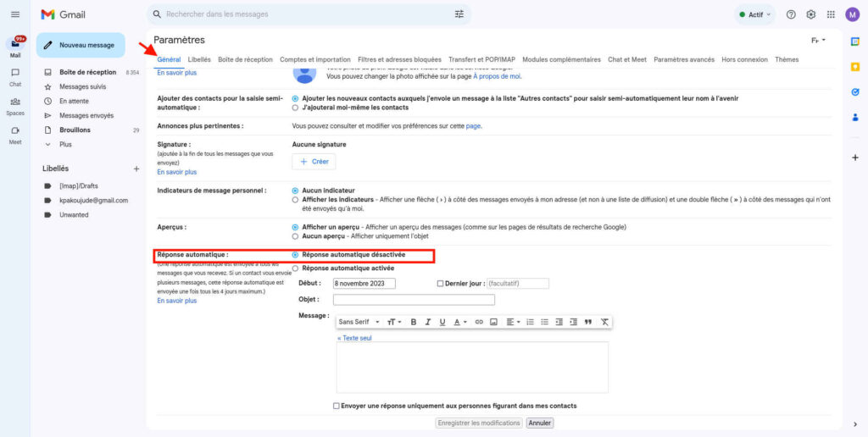Select Réponse automatique activée option
This screenshot has height=437, width=868.
(295, 268)
